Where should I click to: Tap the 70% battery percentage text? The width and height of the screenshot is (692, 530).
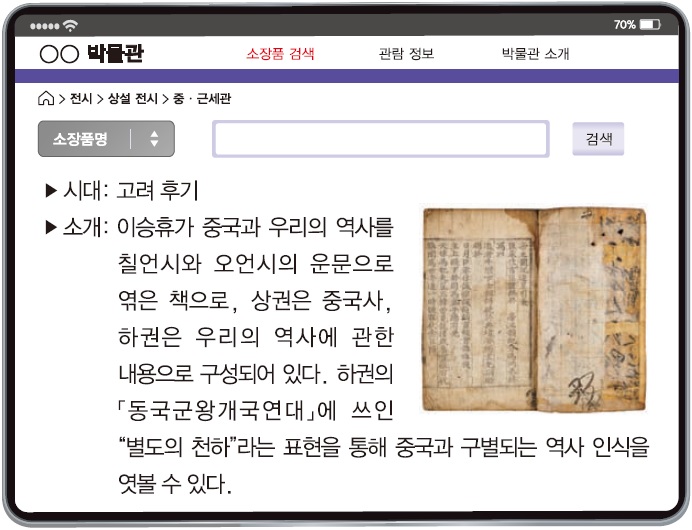point(624,24)
